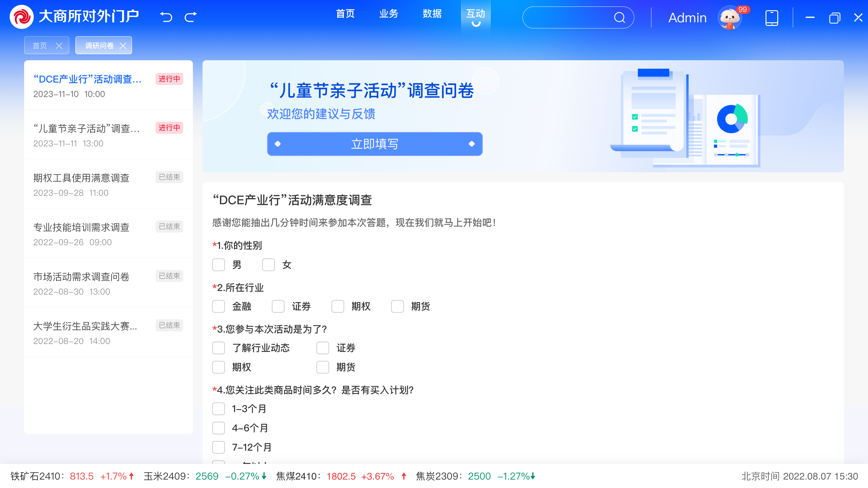868x488 pixels.
Task: Check the 男 gender checkbox
Action: pyautogui.click(x=218, y=265)
